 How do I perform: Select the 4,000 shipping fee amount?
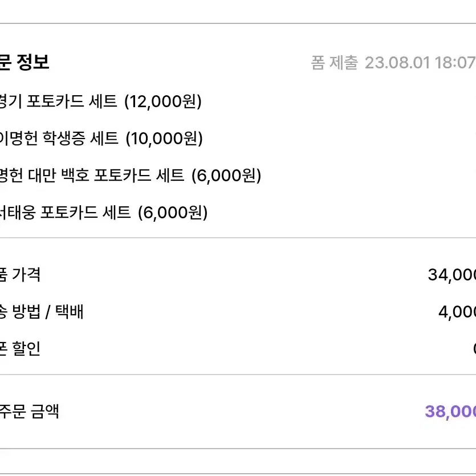[457, 312]
